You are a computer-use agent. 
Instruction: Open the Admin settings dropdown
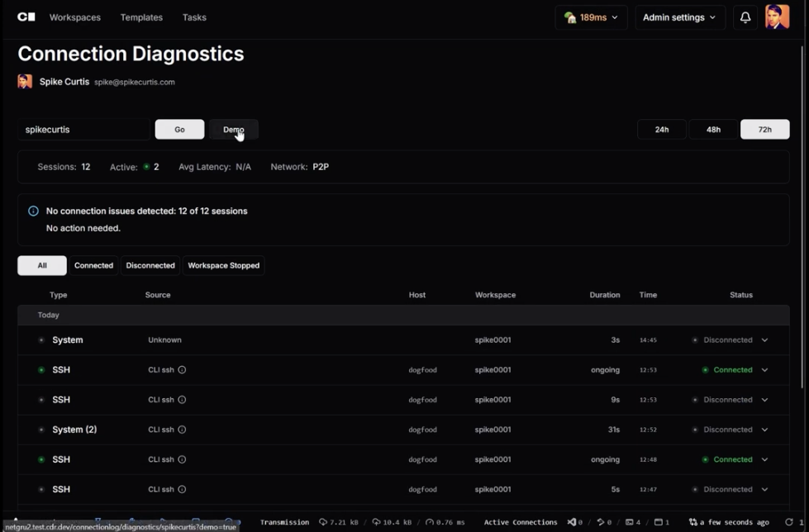coord(680,17)
